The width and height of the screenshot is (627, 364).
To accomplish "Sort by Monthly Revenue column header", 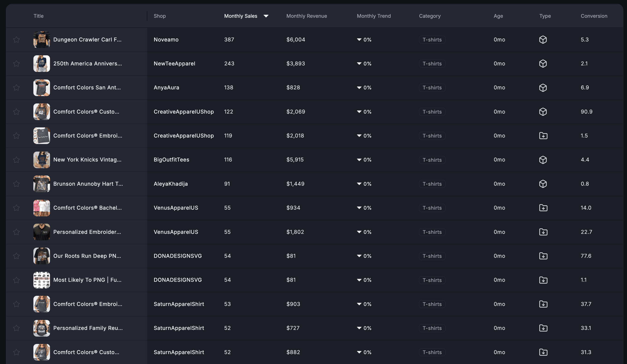I will click(307, 16).
